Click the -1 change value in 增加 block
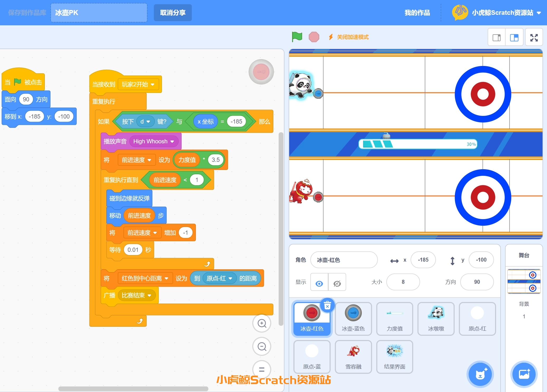This screenshot has width=547, height=392. coord(185,233)
